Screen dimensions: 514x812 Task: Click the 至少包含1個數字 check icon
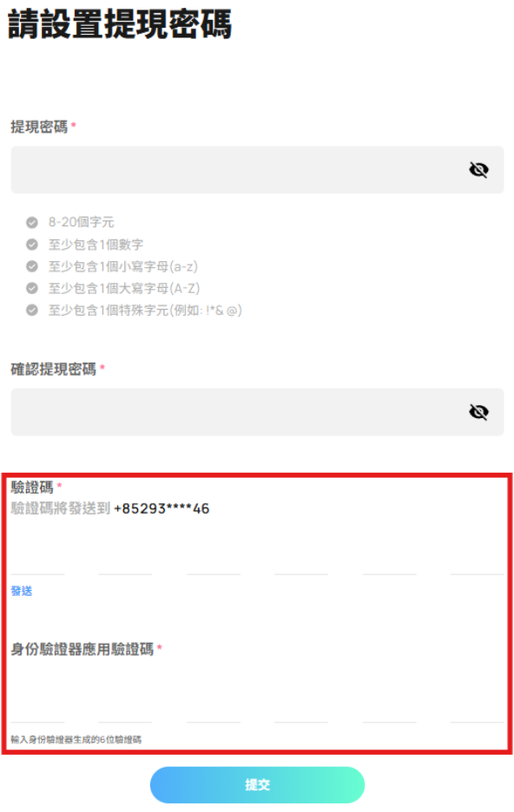pos(32,245)
